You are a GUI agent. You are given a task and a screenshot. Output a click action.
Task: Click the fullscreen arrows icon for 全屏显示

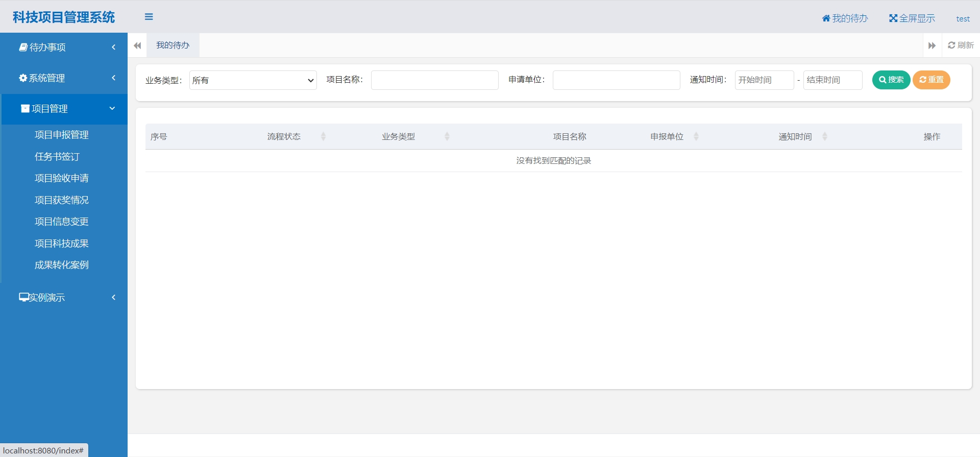pyautogui.click(x=893, y=18)
